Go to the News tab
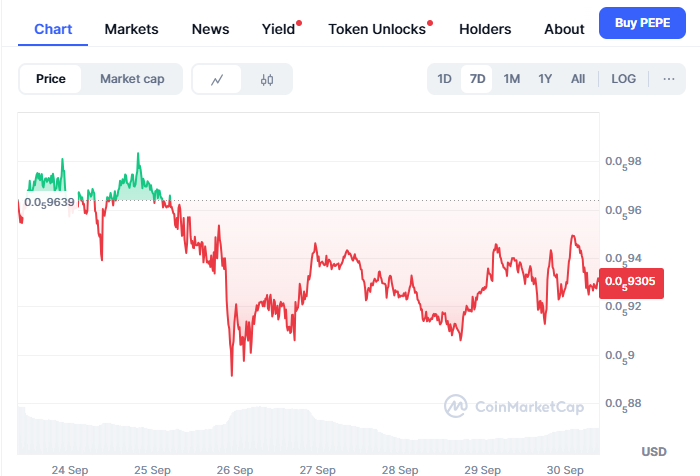This screenshot has height=476, width=700. tap(210, 29)
